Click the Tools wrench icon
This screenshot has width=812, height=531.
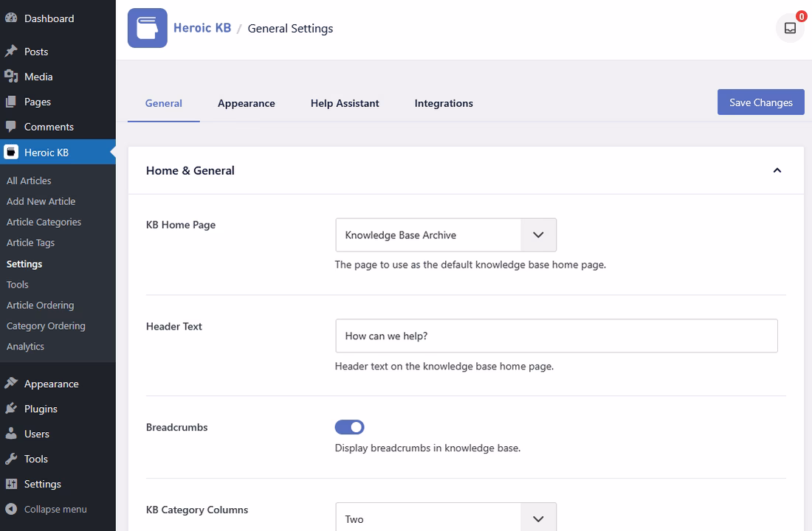11,459
